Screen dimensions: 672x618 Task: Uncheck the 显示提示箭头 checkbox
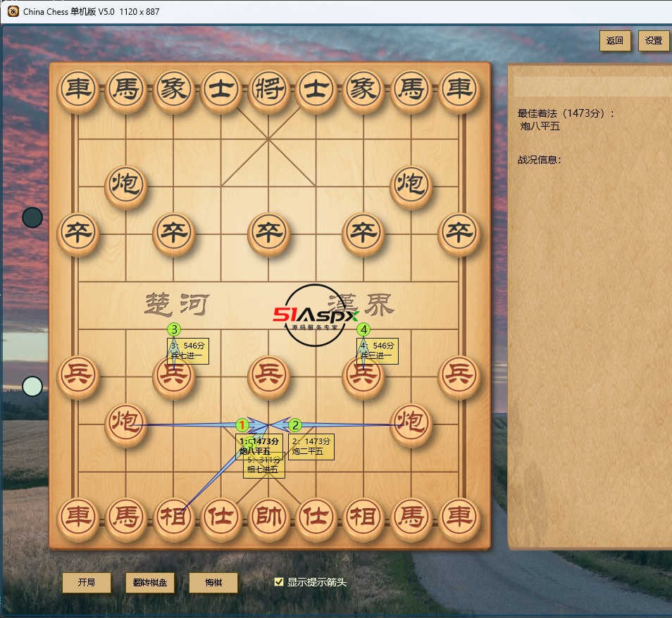278,581
